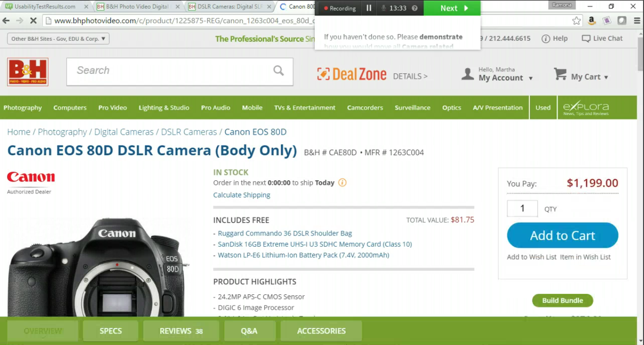Viewport: 644px width, 345px height.
Task: Stop loading the page
Action: tap(33, 21)
